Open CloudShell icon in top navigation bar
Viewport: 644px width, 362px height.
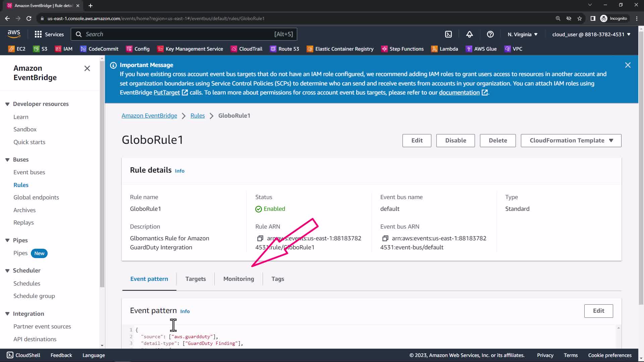click(x=448, y=34)
